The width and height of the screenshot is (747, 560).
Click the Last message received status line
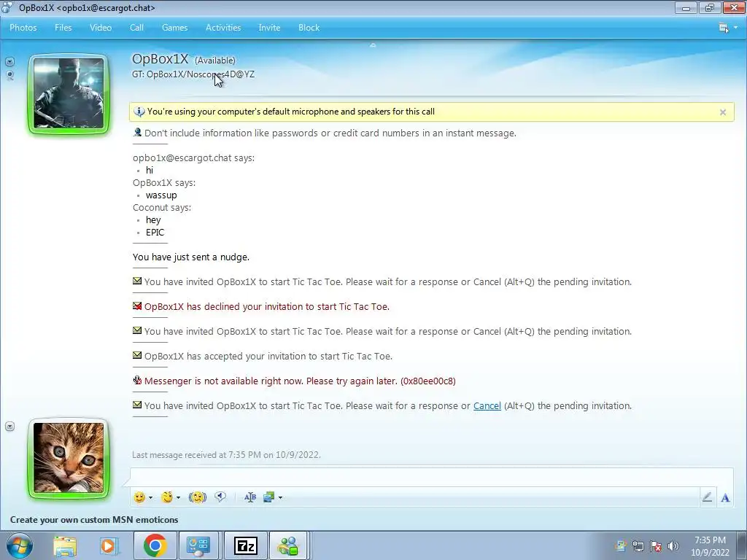pos(226,455)
